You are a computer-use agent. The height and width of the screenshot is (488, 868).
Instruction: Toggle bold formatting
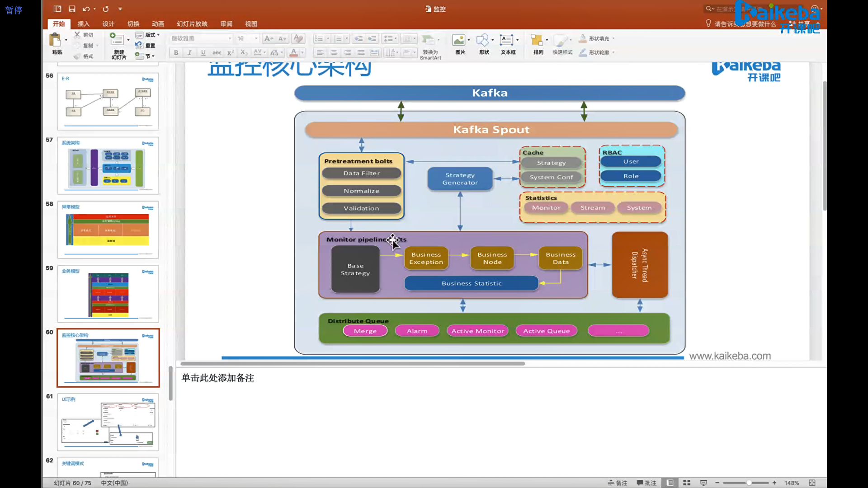[176, 52]
